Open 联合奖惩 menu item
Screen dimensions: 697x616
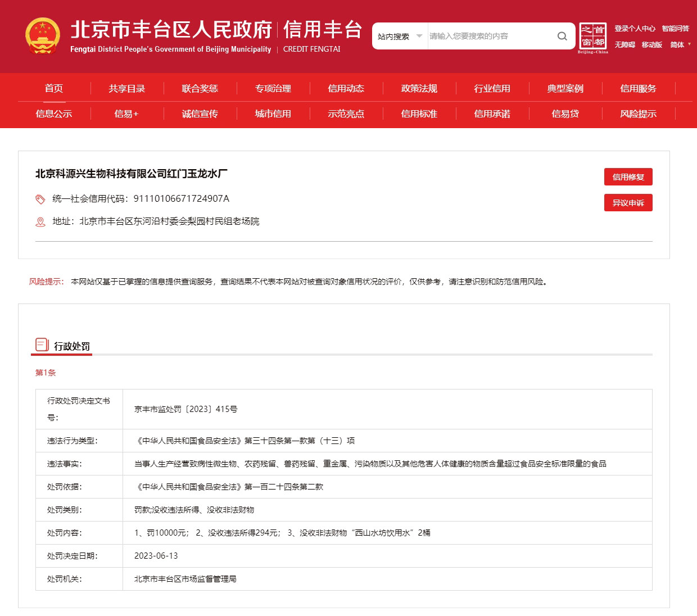[200, 88]
